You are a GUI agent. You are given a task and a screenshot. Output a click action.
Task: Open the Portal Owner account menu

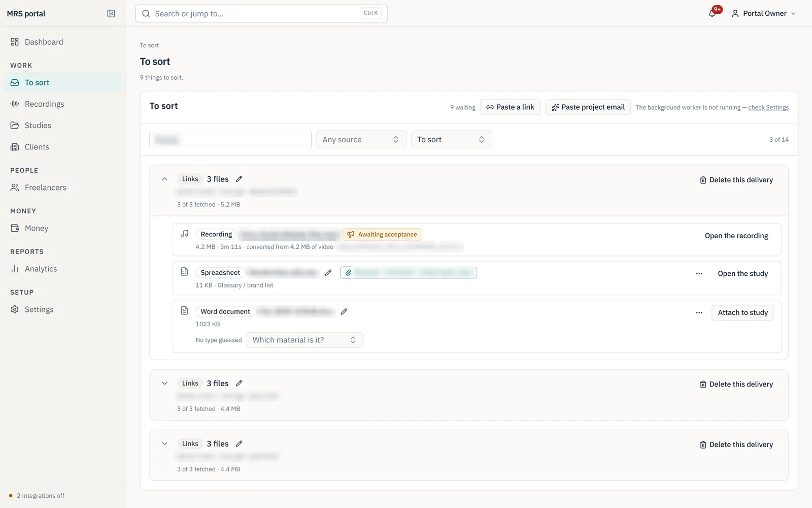(764, 13)
